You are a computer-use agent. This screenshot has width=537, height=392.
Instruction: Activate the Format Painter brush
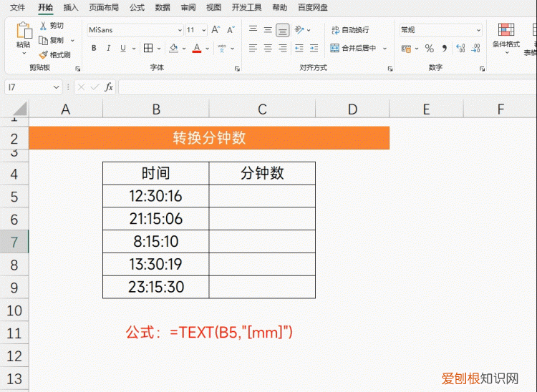coord(44,55)
